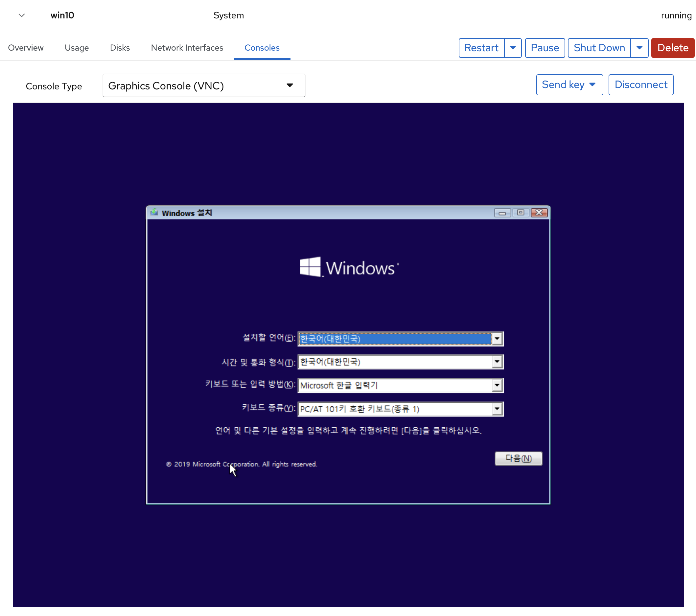This screenshot has width=696, height=616.
Task: Click the System connection label
Action: (228, 15)
